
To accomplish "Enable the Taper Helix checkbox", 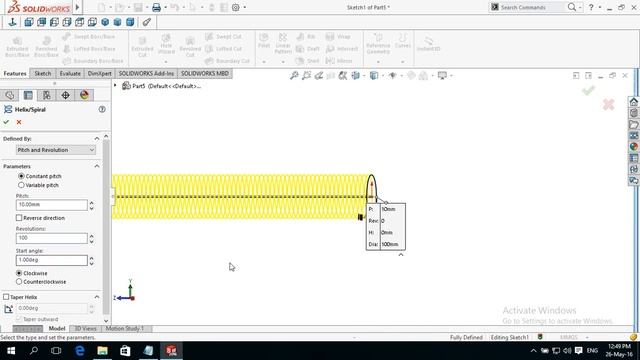I will [x=6, y=297].
